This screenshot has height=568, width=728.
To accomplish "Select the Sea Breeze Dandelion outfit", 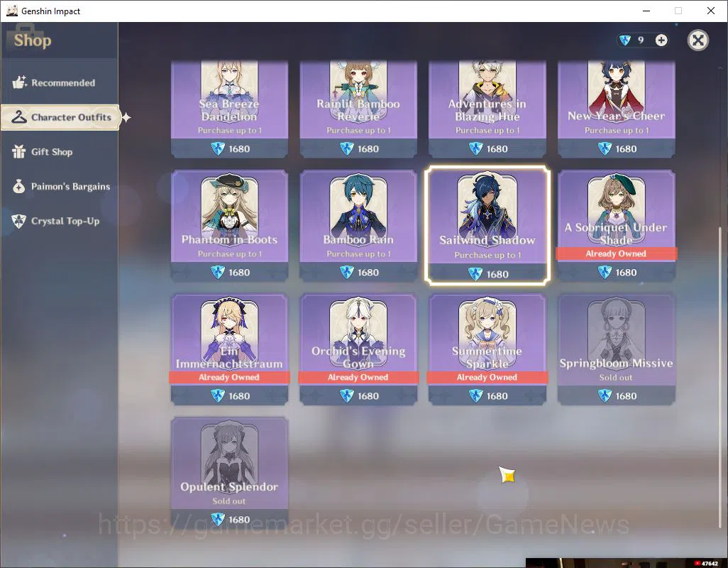I will pos(229,109).
